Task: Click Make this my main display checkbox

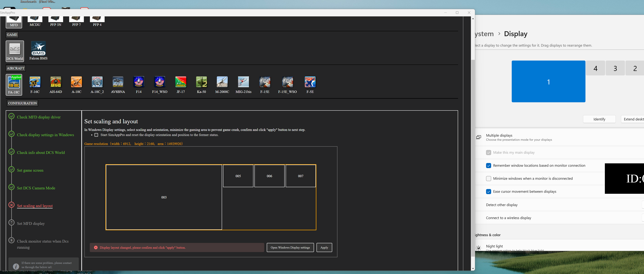Action: pos(488,153)
